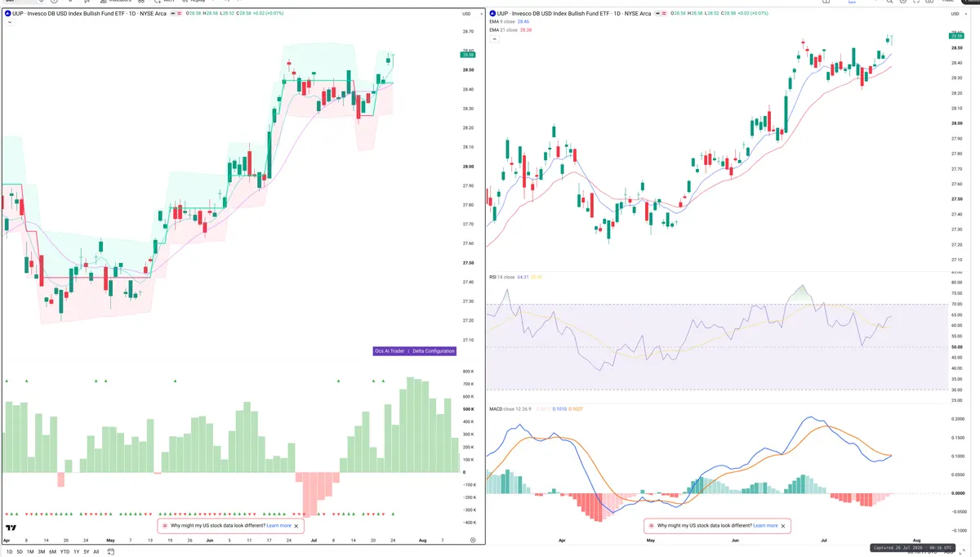The height and width of the screenshot is (557, 980).
Task: Click +0.02 (+0.07%) change in left chart header
Action: click(x=268, y=14)
